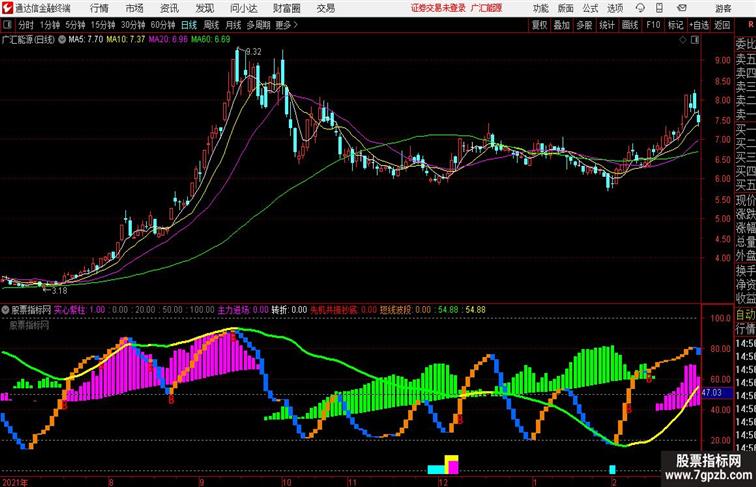Click MA20: 6.96 indicator label
The width and height of the screenshot is (756, 487).
tap(168, 40)
